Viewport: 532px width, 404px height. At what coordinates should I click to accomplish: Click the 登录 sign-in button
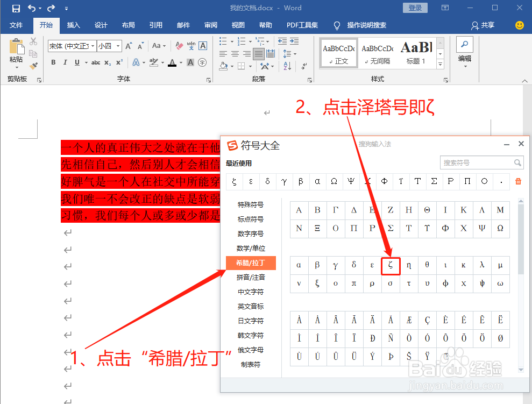click(x=415, y=8)
